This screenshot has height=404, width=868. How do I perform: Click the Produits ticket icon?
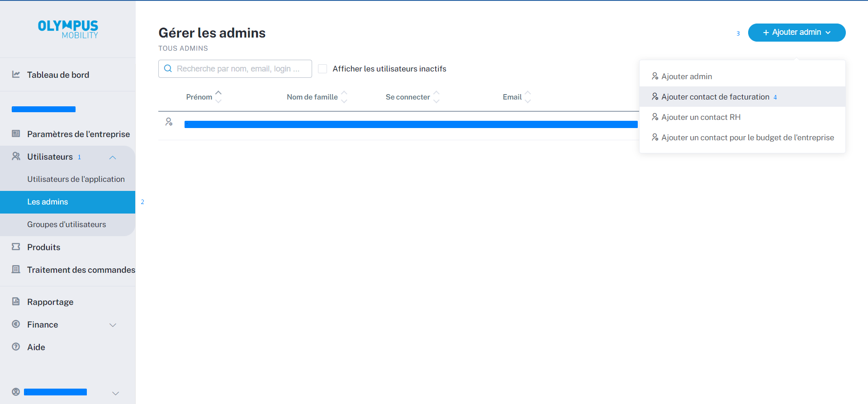coord(16,247)
